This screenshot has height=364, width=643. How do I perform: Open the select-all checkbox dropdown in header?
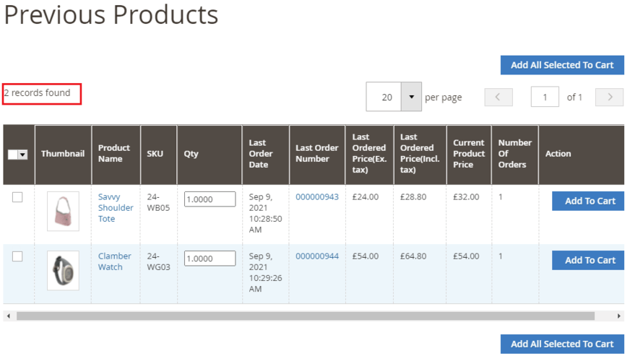22,155
